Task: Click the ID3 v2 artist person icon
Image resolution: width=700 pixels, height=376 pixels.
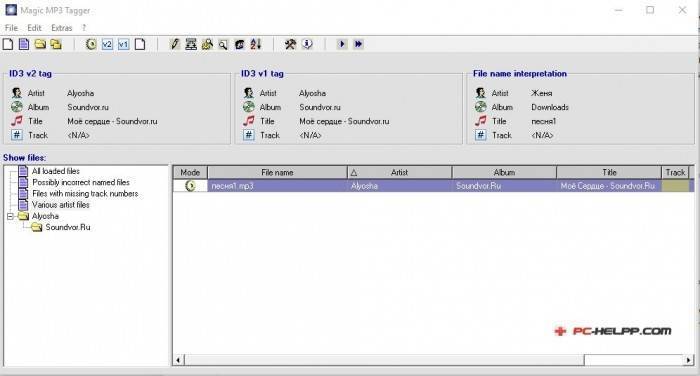Action: point(17,93)
